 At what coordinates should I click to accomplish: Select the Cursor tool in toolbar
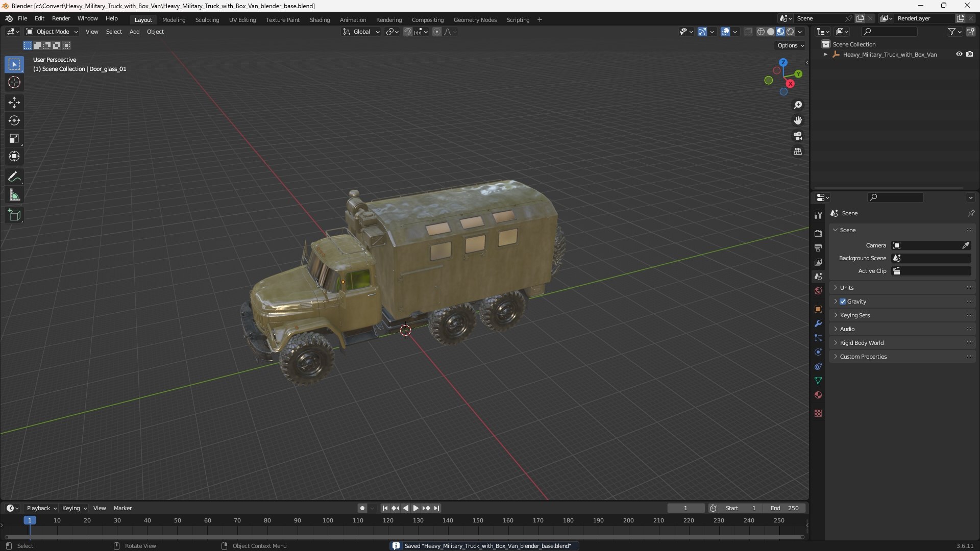14,82
